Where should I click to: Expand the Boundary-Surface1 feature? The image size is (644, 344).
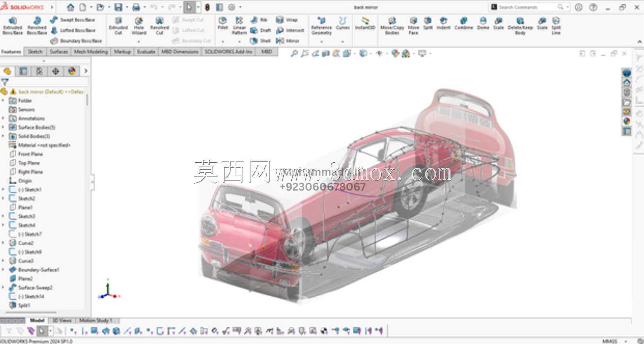tap(3, 270)
